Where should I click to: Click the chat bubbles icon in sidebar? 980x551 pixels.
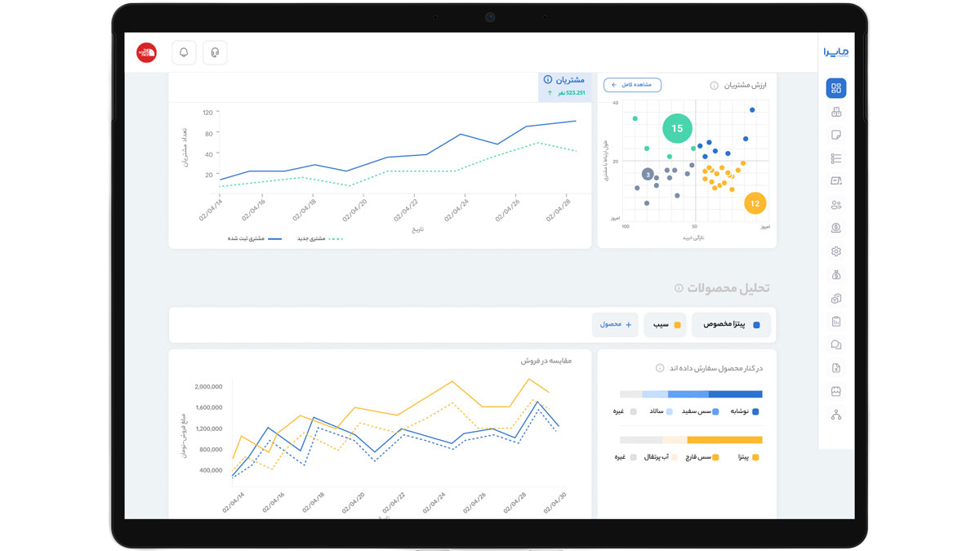[x=835, y=345]
